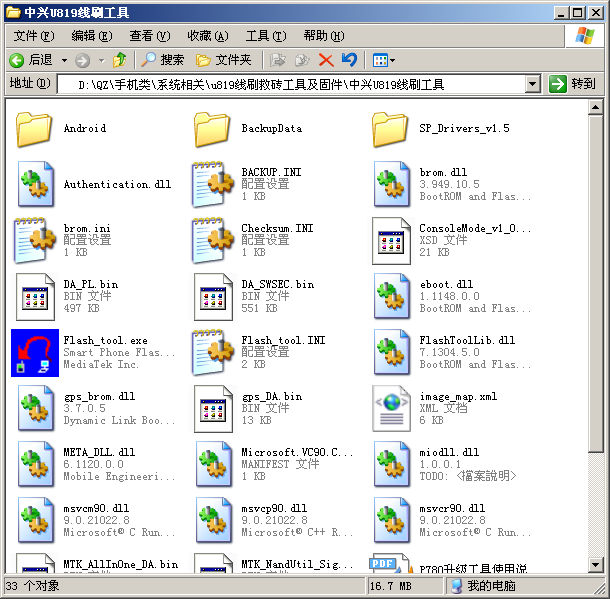Viewport: 610px width, 599px height.
Task: Open the BackupData folder icon
Action: 212,129
